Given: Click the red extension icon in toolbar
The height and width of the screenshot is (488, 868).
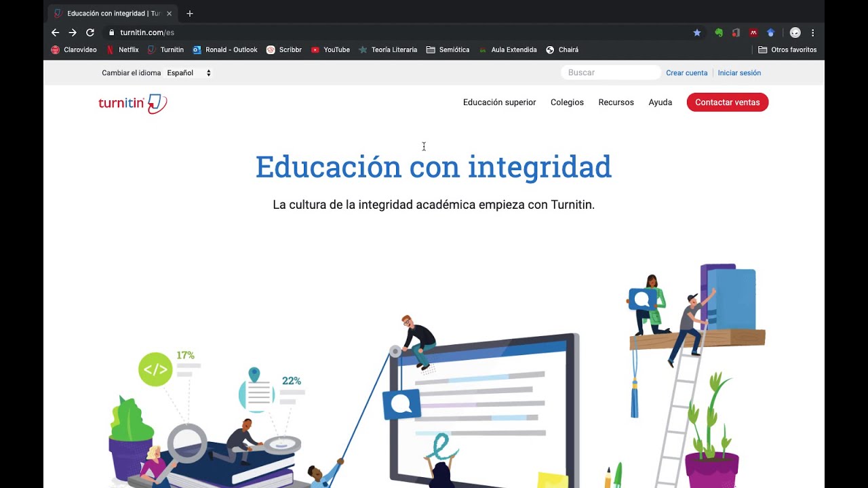Looking at the screenshot, I should point(753,33).
